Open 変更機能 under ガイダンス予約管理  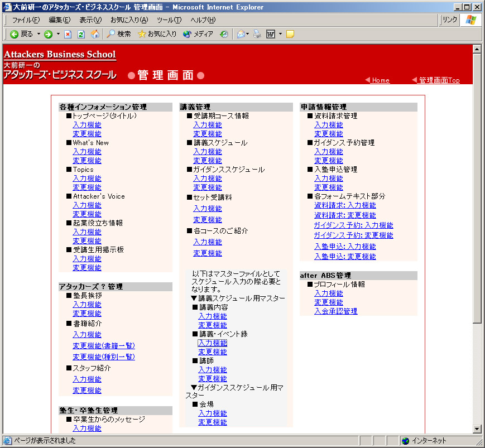[329, 161]
